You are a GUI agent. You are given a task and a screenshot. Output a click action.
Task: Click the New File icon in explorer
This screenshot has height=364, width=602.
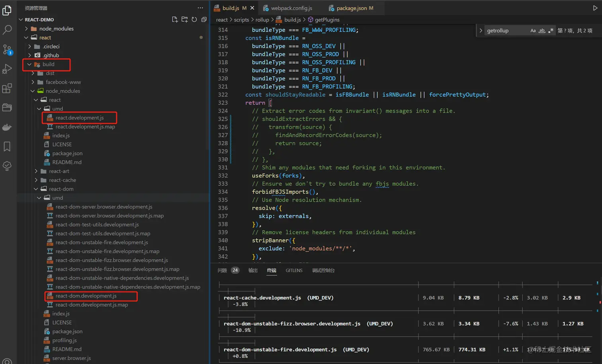175,19
